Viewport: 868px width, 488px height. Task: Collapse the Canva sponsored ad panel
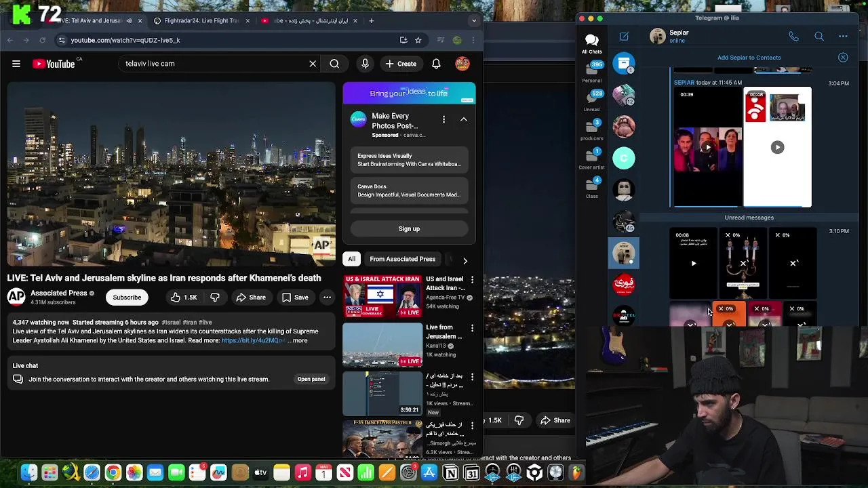coord(464,119)
